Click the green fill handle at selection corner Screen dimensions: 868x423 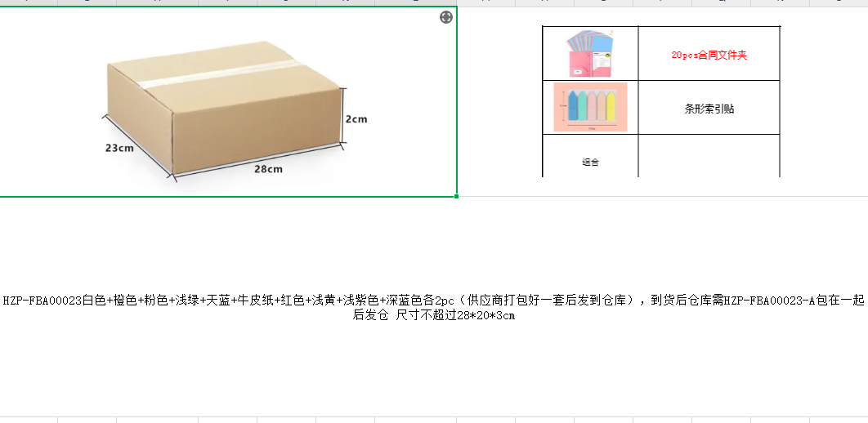[457, 196]
